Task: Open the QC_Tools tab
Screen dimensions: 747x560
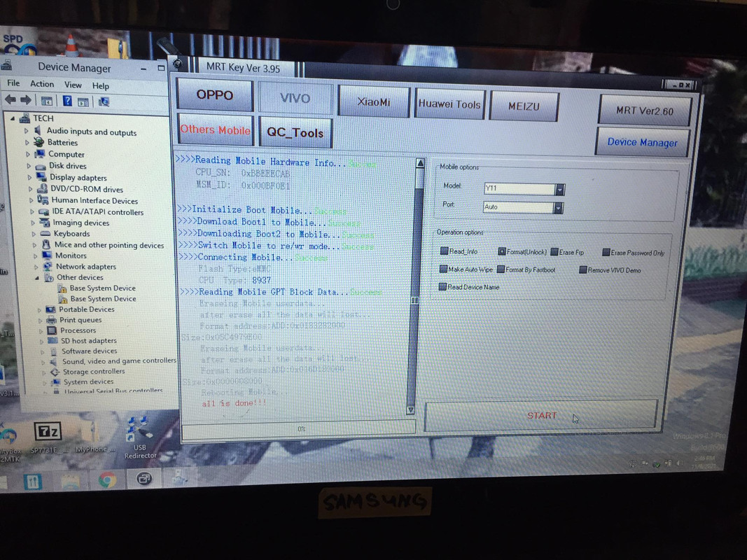Action: coord(295,132)
